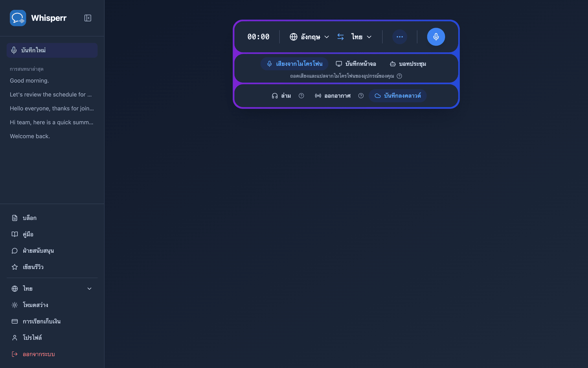The width and height of the screenshot is (588, 368).
Task: Open 'Hello everyone, thanks for join...' conversation
Action: 52,109
